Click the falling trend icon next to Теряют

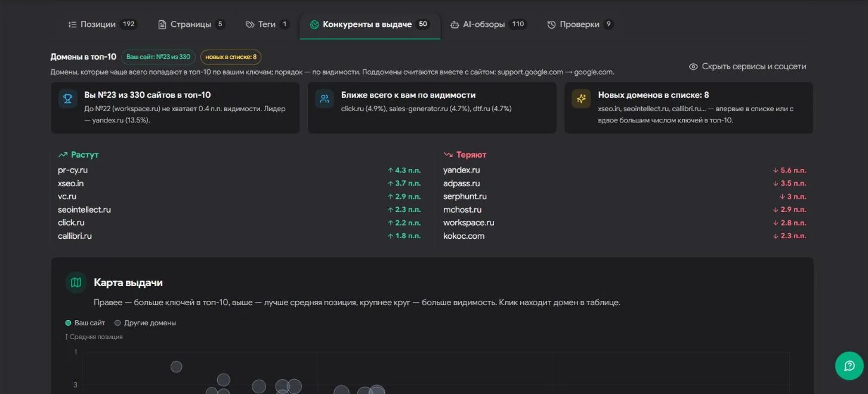(x=448, y=155)
